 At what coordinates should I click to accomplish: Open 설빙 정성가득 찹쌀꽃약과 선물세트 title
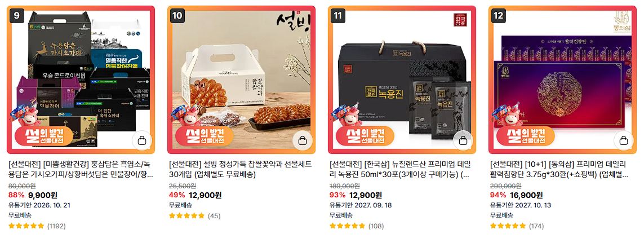point(241,169)
